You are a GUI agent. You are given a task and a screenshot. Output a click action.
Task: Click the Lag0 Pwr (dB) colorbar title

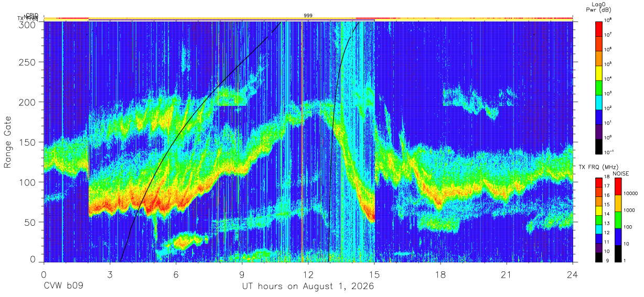tap(598, 7)
